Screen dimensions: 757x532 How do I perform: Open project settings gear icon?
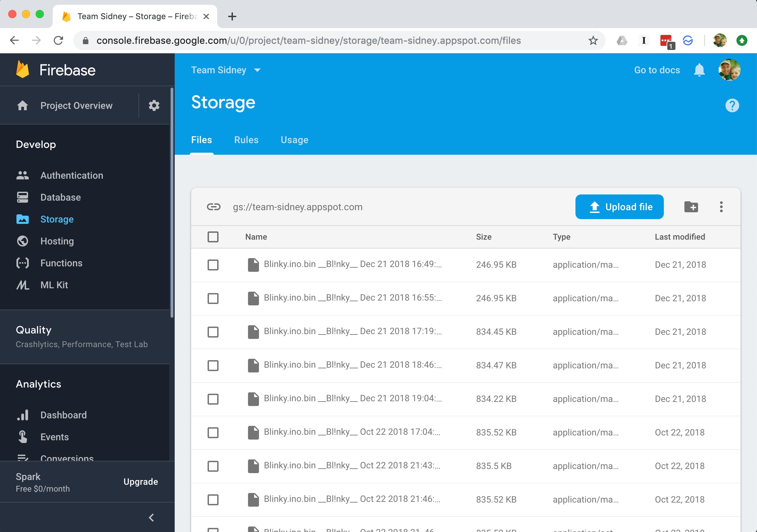point(154,105)
